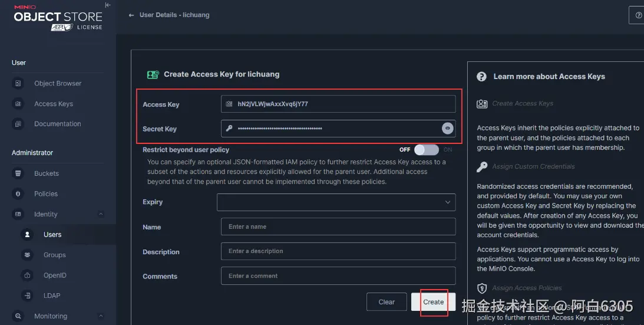
Task: Click the Description input field
Action: point(338,251)
